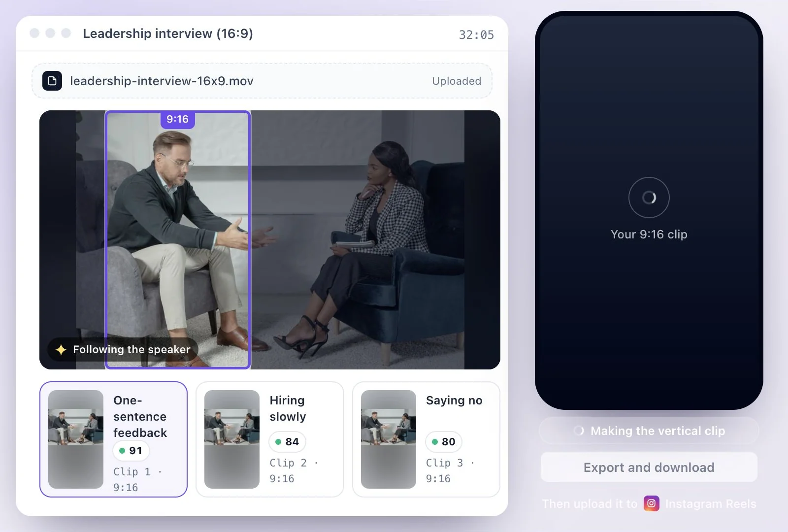This screenshot has height=532, width=788.
Task: Click the spinner icon beside Making the vertical clip
Action: [579, 431]
